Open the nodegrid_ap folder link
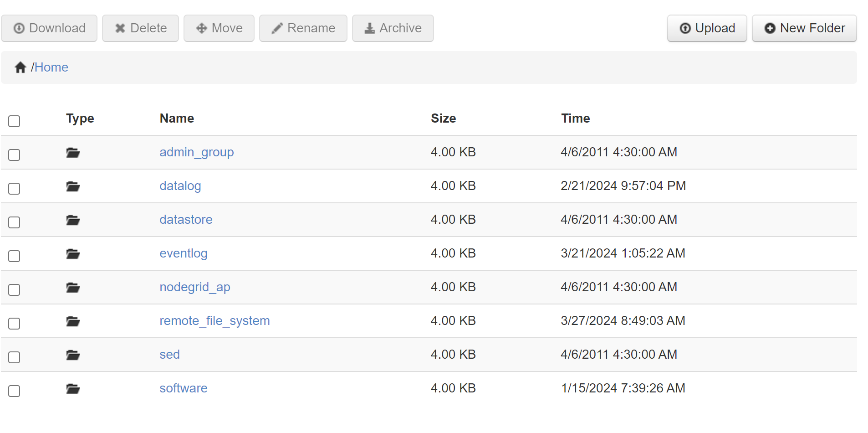 pyautogui.click(x=195, y=287)
